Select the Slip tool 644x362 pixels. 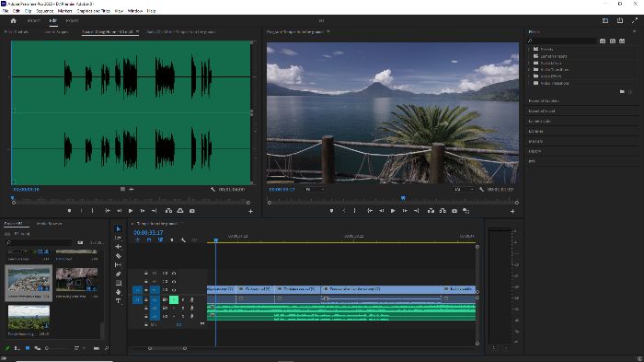[119, 265]
